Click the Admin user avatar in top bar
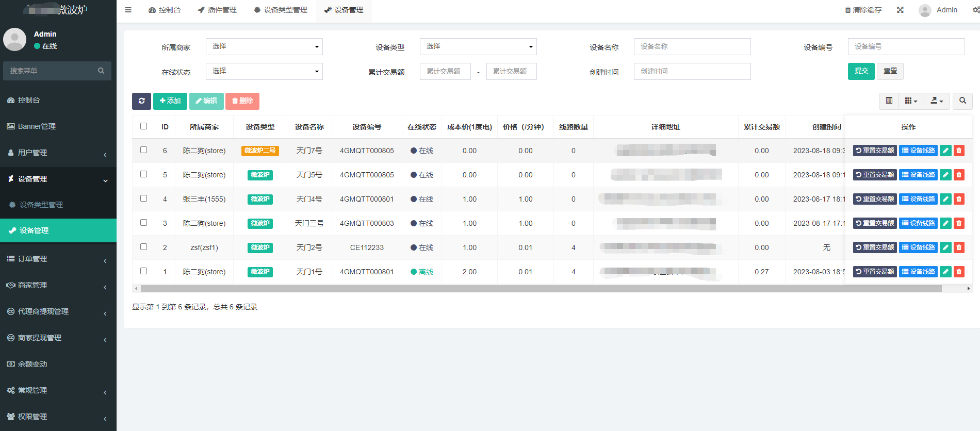The image size is (980, 431). pyautogui.click(x=925, y=10)
